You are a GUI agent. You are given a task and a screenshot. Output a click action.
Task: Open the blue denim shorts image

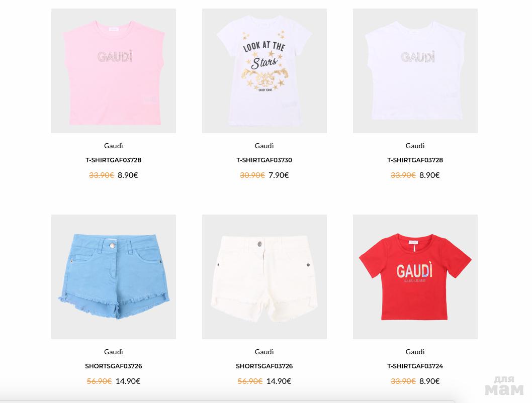113,276
